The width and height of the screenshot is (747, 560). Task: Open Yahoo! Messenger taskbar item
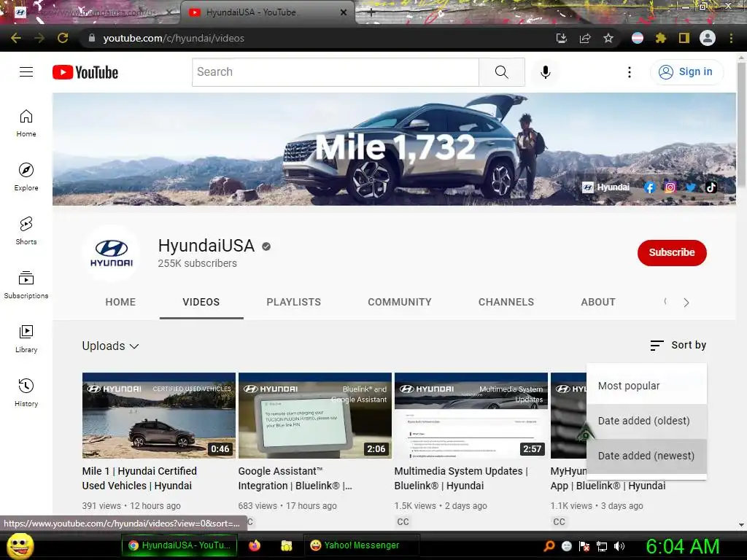click(x=362, y=545)
